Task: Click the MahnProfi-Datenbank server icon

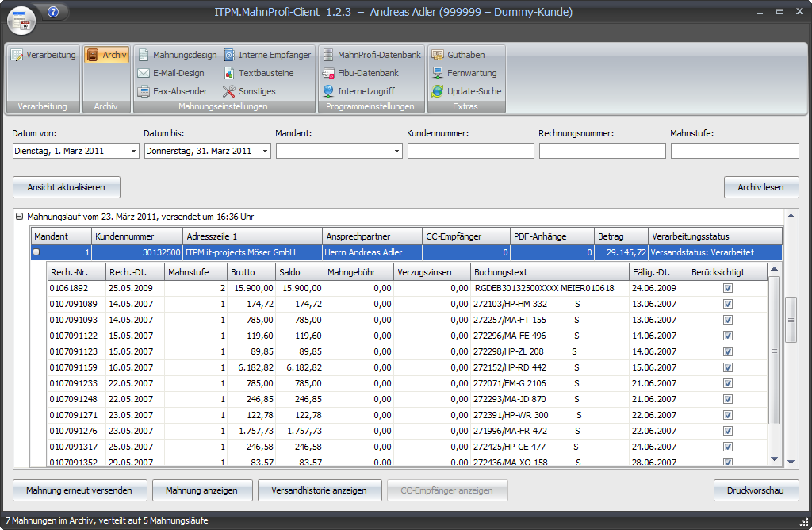Action: 328,55
